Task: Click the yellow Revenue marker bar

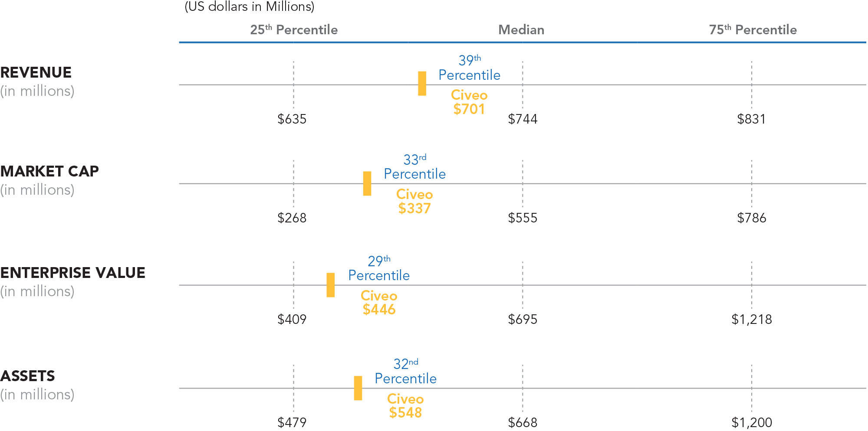Action: 422,83
